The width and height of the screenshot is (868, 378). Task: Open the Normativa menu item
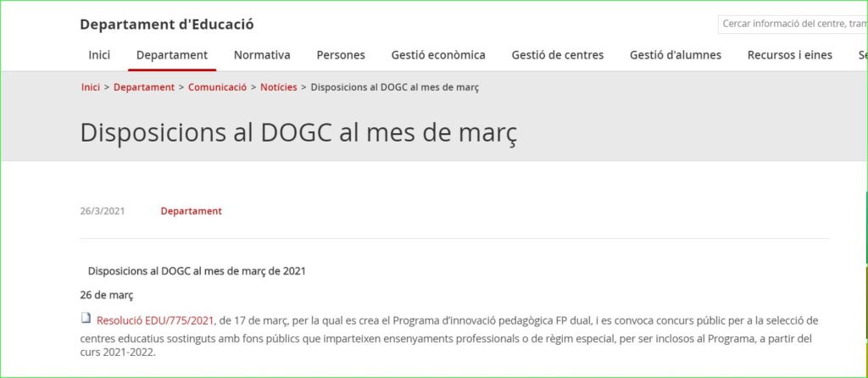click(262, 55)
